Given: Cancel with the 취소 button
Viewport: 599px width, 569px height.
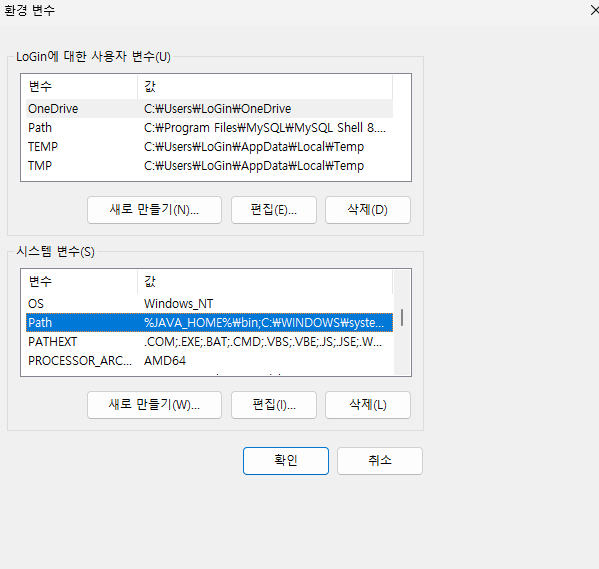Looking at the screenshot, I should 380,461.
